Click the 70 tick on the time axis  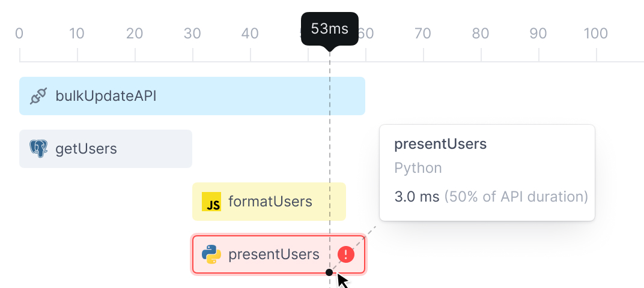click(423, 34)
